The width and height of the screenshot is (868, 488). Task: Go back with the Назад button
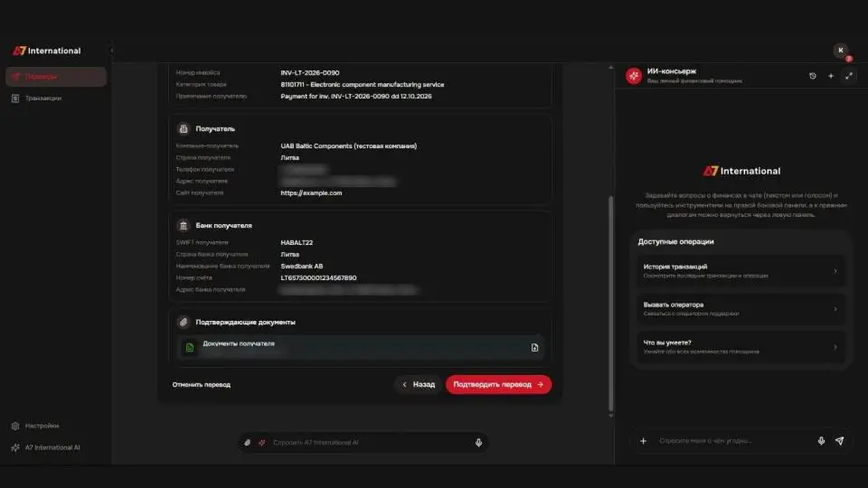click(x=419, y=385)
